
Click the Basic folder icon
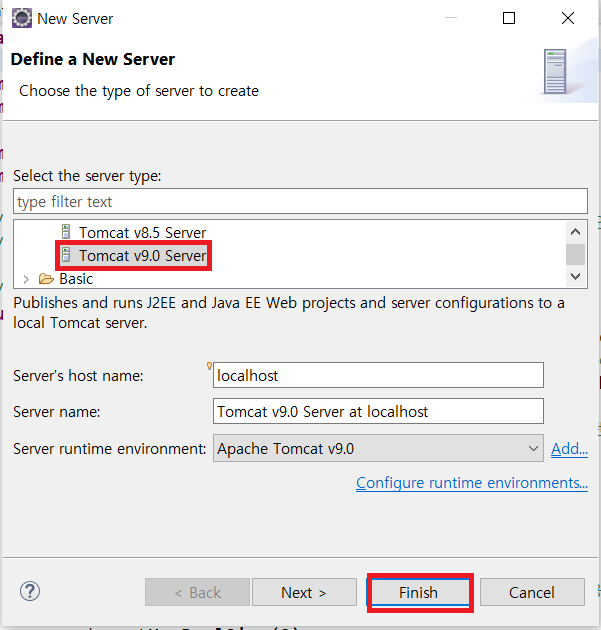[46, 278]
